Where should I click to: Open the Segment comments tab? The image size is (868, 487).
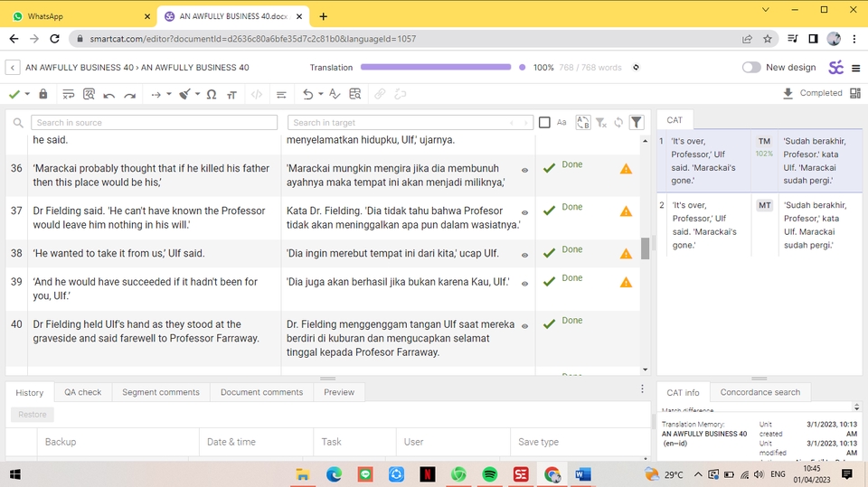(x=161, y=392)
